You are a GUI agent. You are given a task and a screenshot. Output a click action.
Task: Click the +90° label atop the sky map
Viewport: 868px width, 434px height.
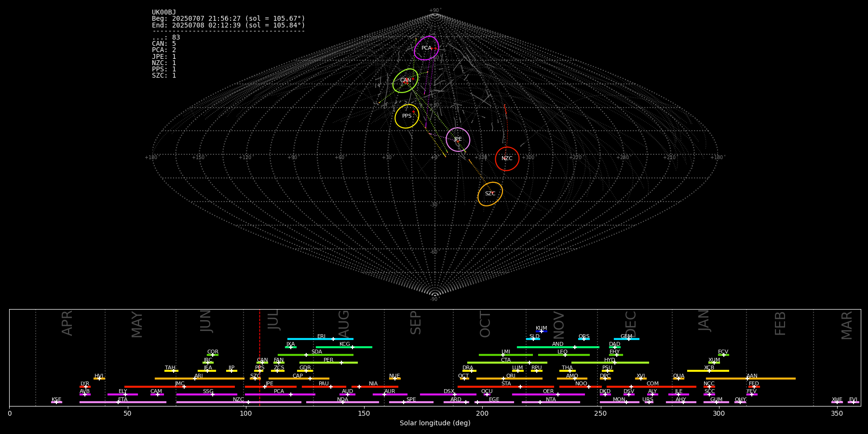pyautogui.click(x=435, y=11)
